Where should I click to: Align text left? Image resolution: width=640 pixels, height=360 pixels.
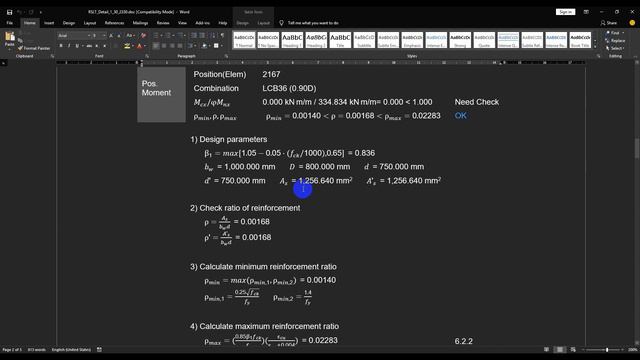click(x=156, y=46)
